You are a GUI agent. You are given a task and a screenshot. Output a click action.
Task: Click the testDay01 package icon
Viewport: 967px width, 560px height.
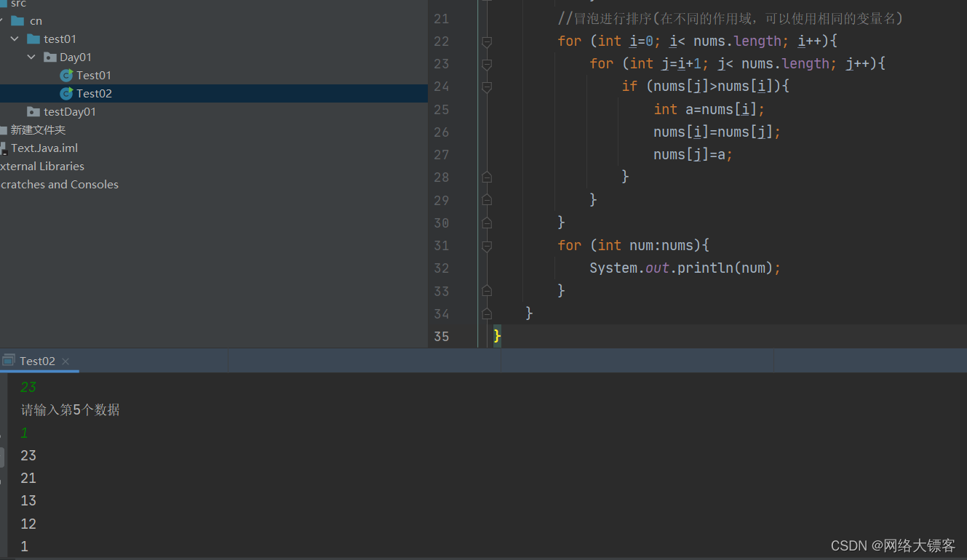pyautogui.click(x=33, y=111)
